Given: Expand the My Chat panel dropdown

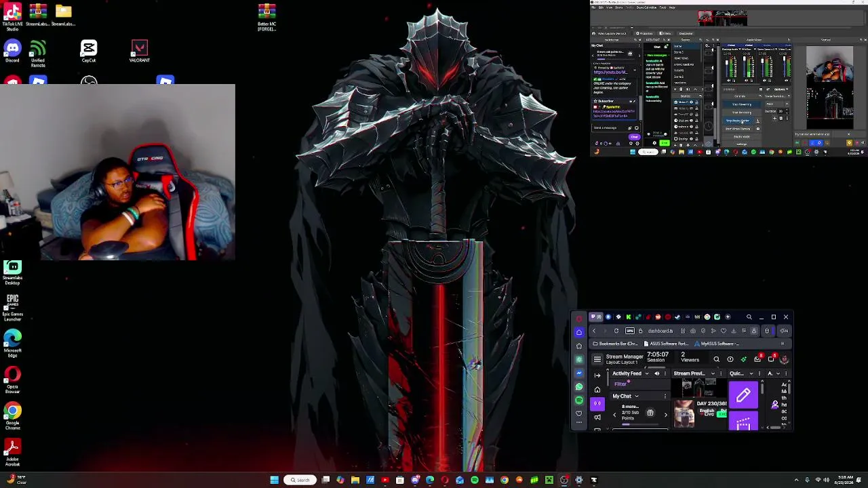Looking at the screenshot, I should click(636, 396).
